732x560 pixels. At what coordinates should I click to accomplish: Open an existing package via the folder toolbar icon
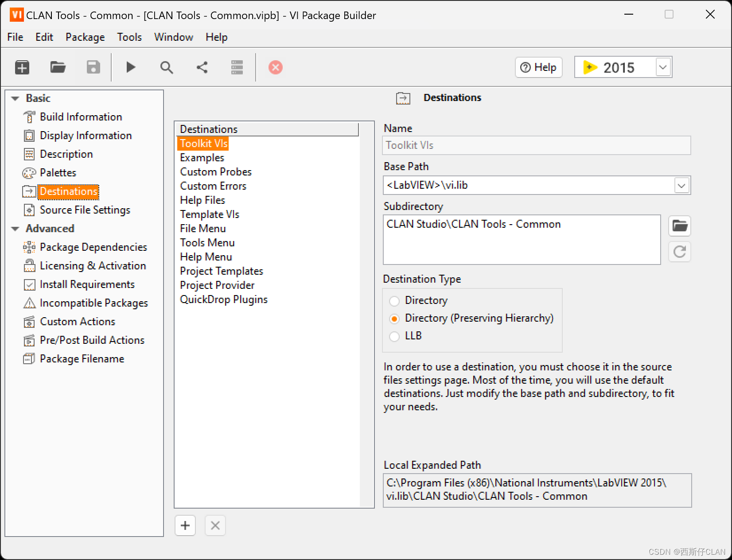point(58,67)
